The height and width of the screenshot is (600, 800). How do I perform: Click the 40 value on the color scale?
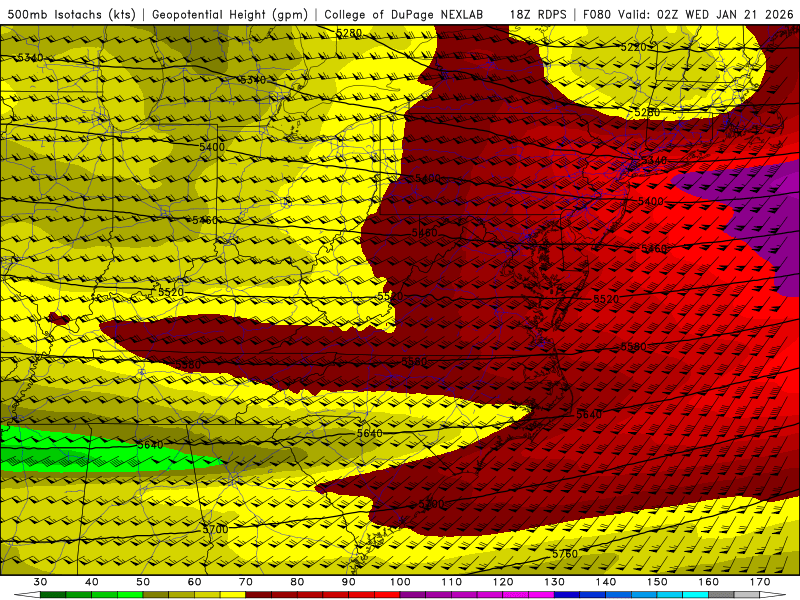pyautogui.click(x=92, y=582)
